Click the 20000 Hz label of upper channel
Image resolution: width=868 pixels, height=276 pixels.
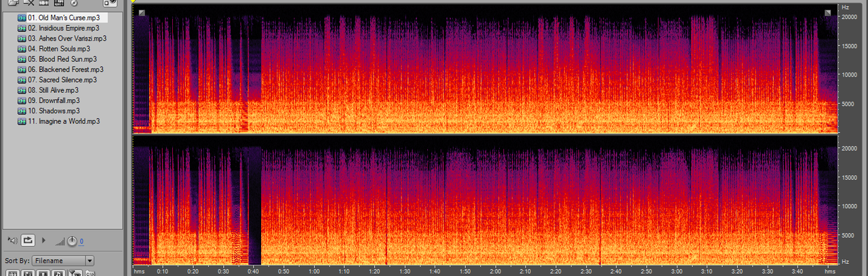click(x=850, y=17)
